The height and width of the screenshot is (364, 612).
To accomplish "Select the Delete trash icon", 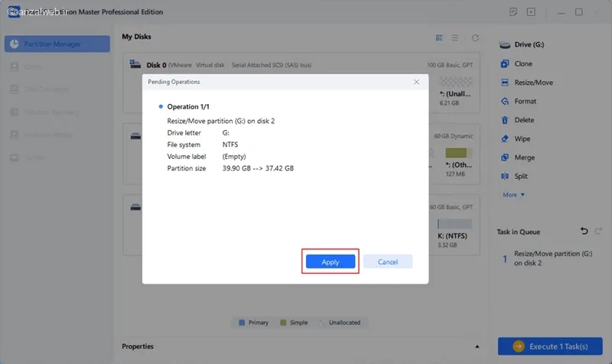I will tap(505, 120).
